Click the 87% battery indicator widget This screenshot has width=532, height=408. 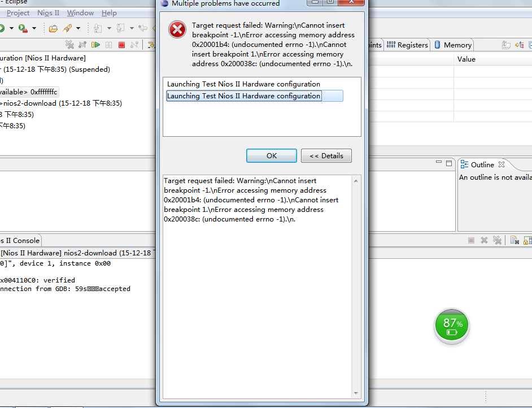coord(452,326)
